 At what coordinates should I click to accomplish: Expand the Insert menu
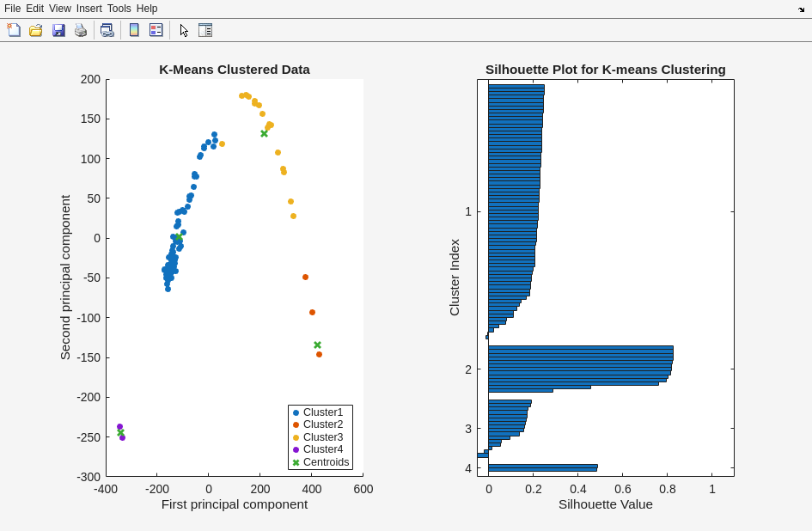pyautogui.click(x=89, y=9)
